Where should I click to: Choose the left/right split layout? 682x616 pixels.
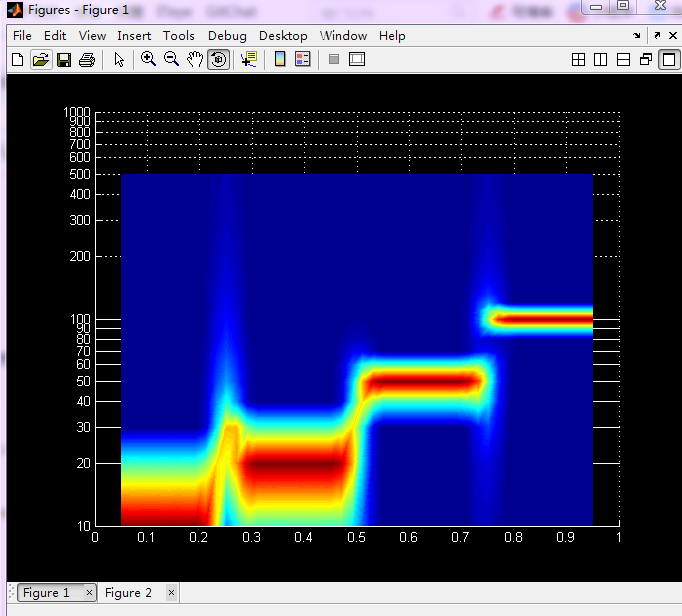click(600, 60)
